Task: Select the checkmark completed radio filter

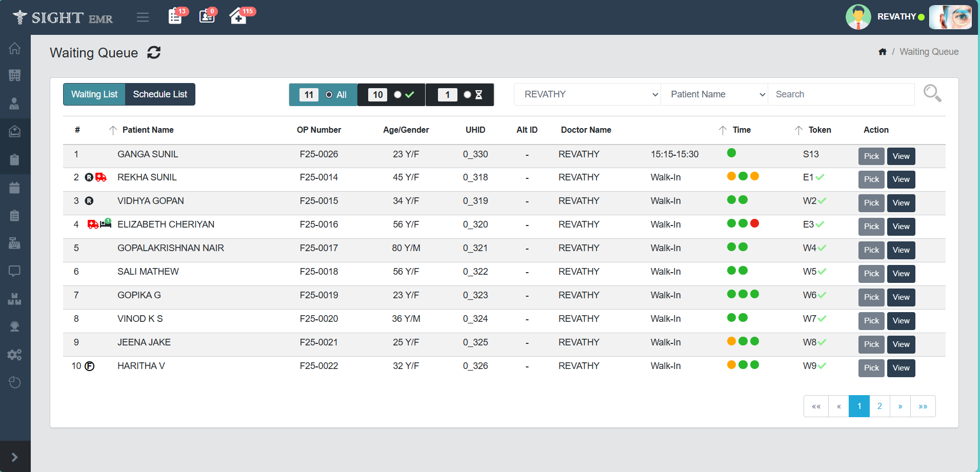Action: pos(397,95)
